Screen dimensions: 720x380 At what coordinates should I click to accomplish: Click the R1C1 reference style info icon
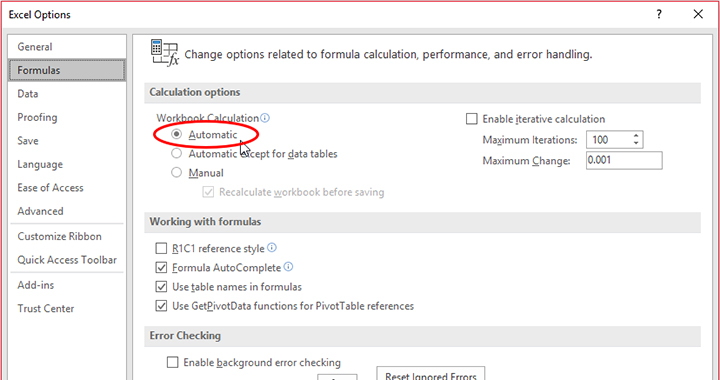coord(272,248)
